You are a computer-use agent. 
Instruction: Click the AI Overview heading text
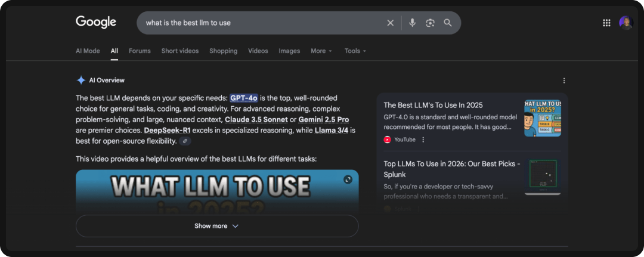(107, 80)
